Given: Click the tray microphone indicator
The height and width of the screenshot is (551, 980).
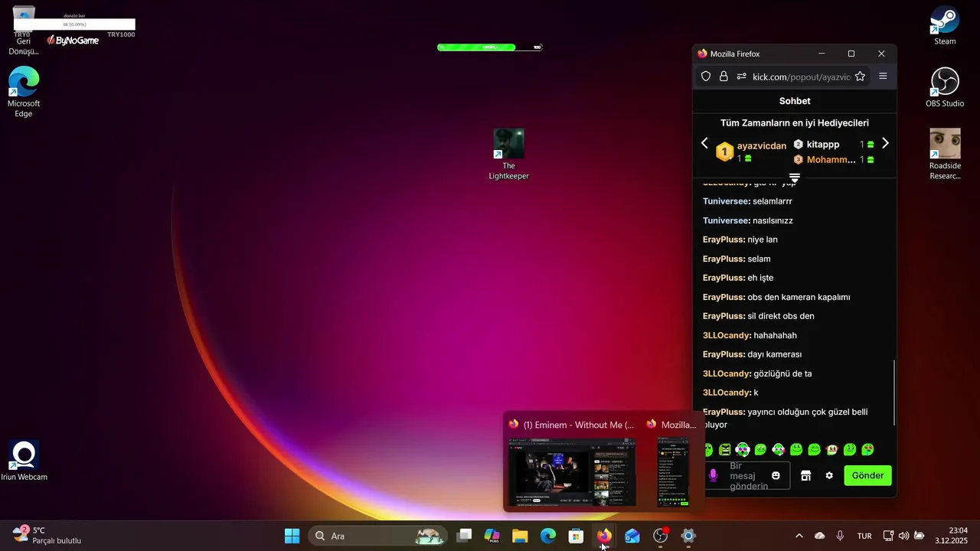Looking at the screenshot, I should pos(840,536).
